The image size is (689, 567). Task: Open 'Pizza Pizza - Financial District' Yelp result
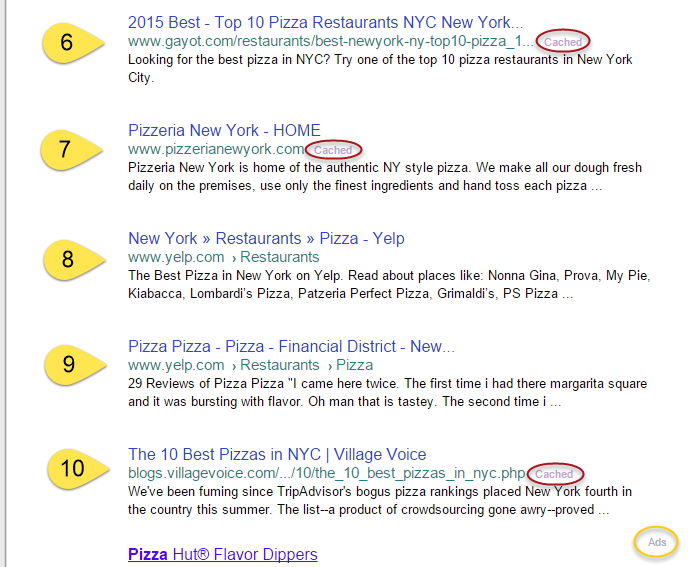click(x=291, y=346)
